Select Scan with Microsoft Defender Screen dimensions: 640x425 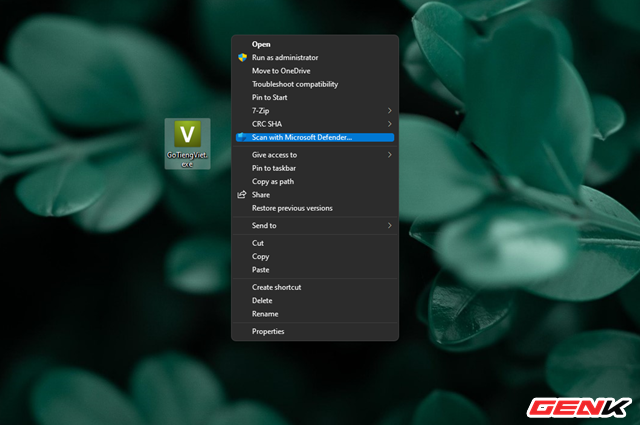tap(315, 137)
